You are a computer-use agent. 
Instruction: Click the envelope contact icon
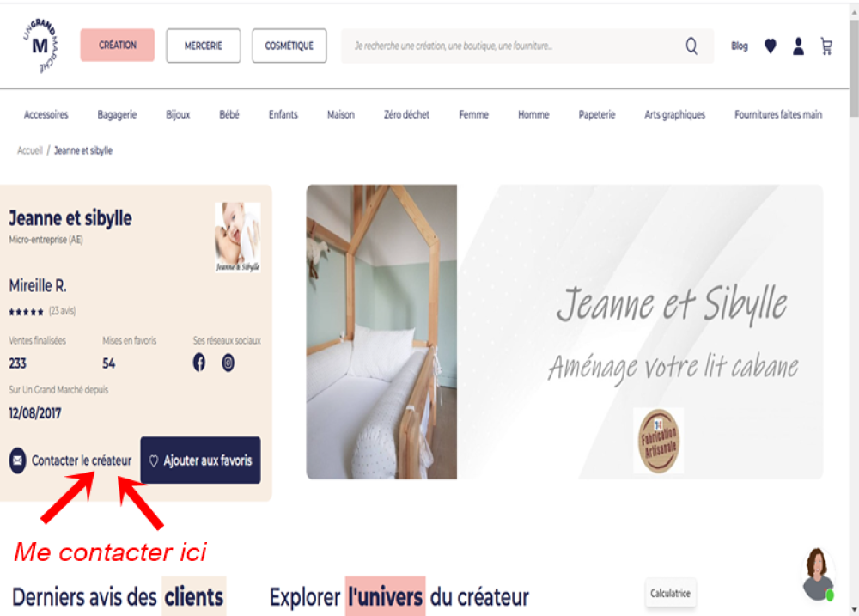click(17, 460)
